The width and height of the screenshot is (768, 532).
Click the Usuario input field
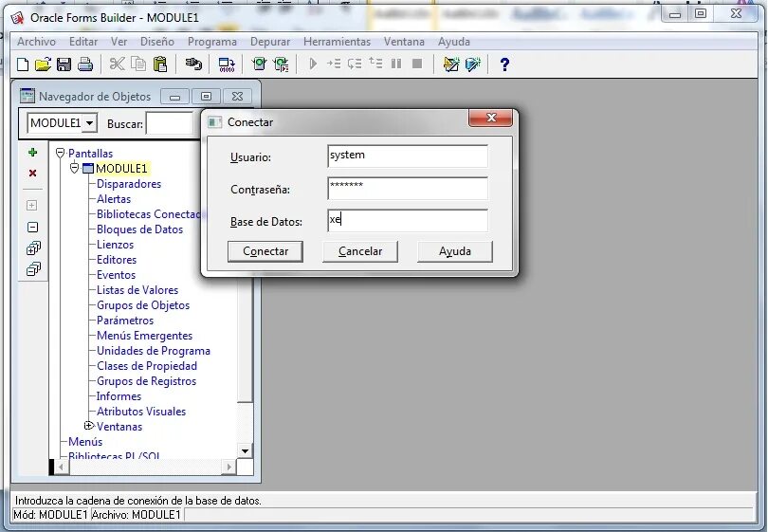(408, 156)
